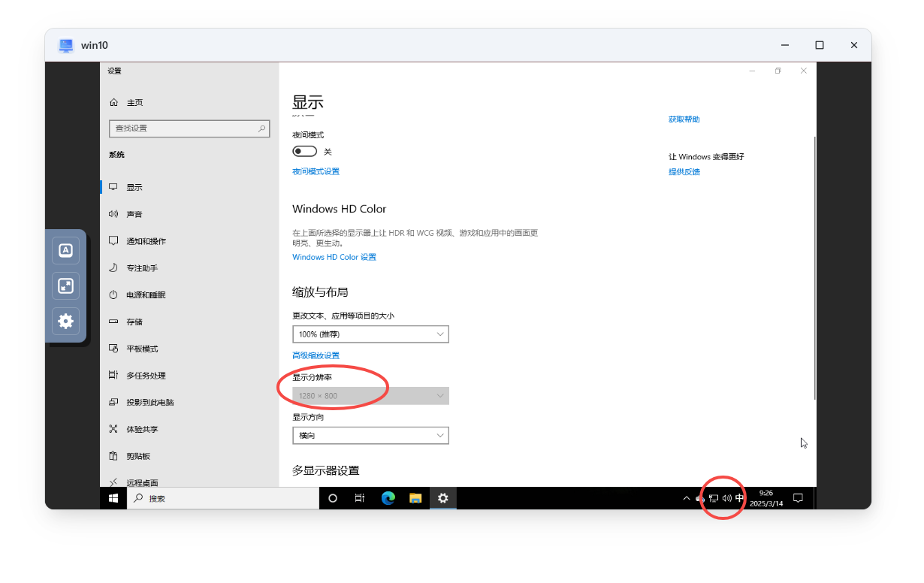Open 剪贴板 via the clipboard icon

113,456
